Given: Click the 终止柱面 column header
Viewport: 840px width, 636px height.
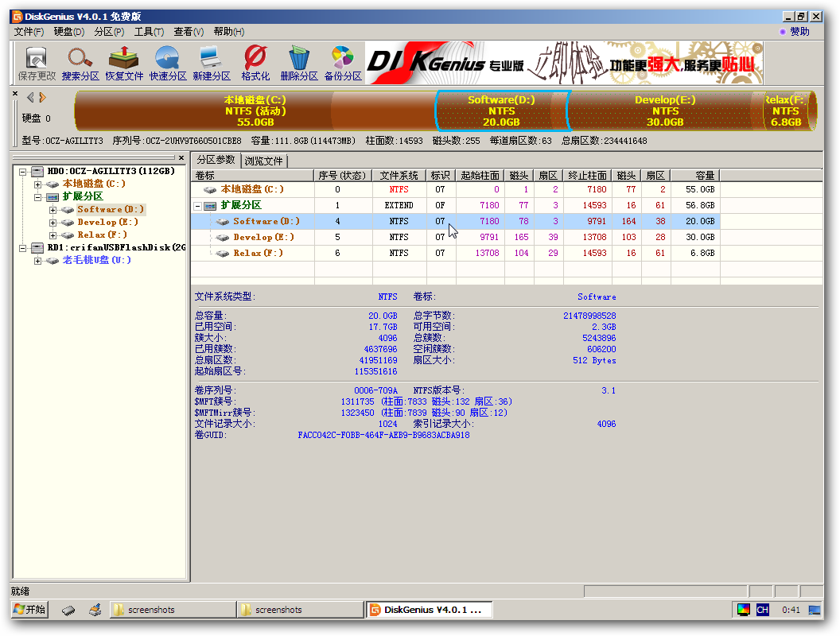Looking at the screenshot, I should pos(588,176).
